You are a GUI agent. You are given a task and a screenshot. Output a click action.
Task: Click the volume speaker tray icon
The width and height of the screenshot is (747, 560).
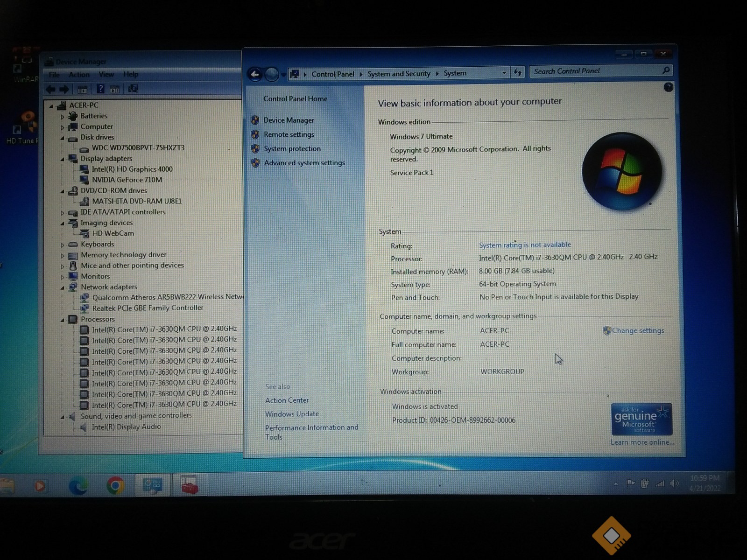[x=674, y=483]
